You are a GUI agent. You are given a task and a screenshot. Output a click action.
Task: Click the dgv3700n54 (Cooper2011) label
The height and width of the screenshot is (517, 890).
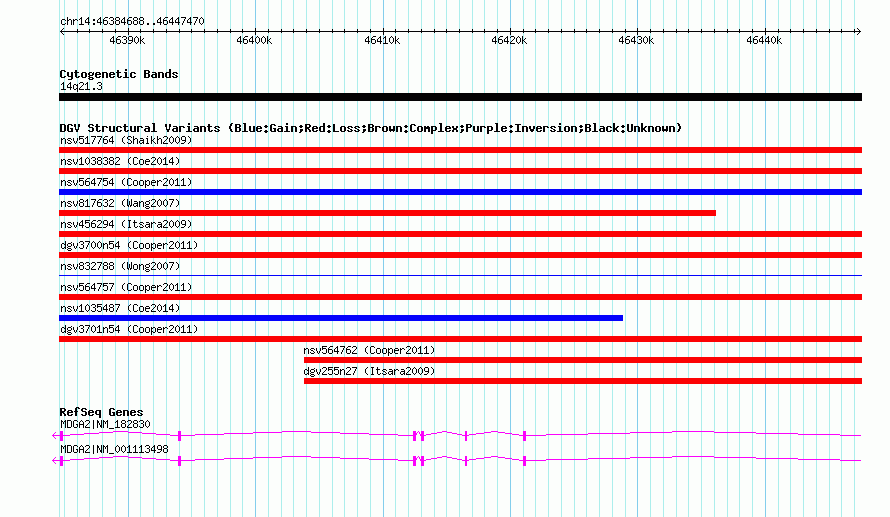pyautogui.click(x=129, y=245)
